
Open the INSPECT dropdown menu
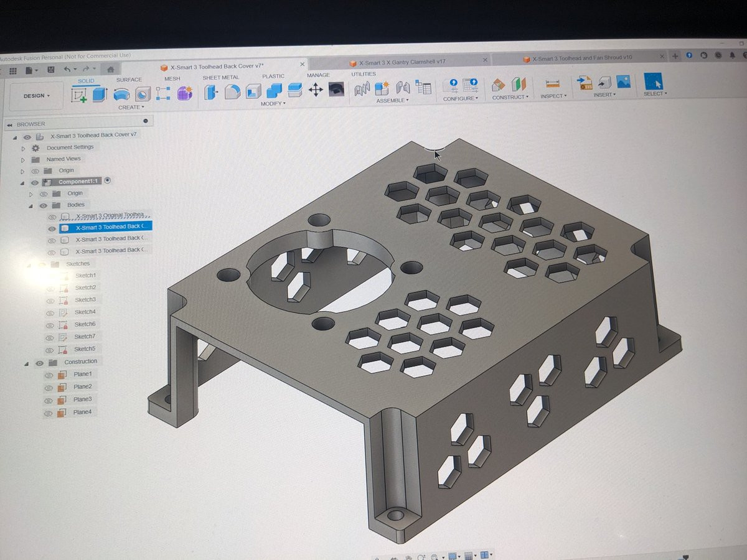553,96
